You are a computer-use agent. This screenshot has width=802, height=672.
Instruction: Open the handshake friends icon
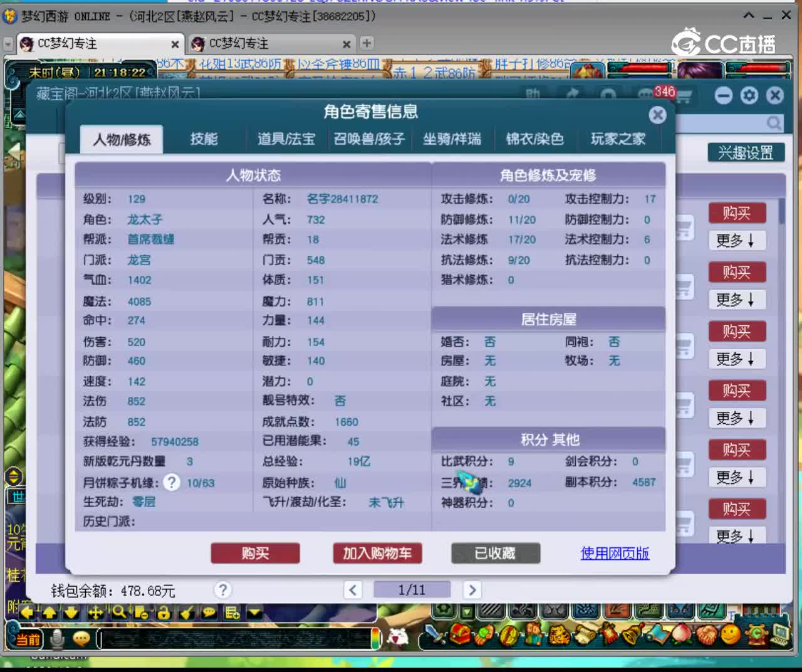coord(706,634)
